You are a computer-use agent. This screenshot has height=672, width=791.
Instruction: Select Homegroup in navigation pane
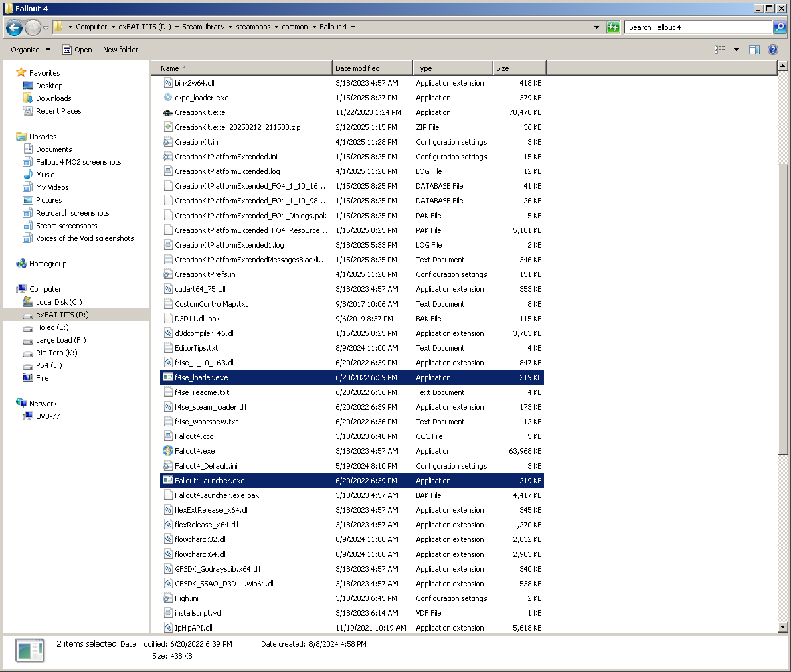point(48,264)
